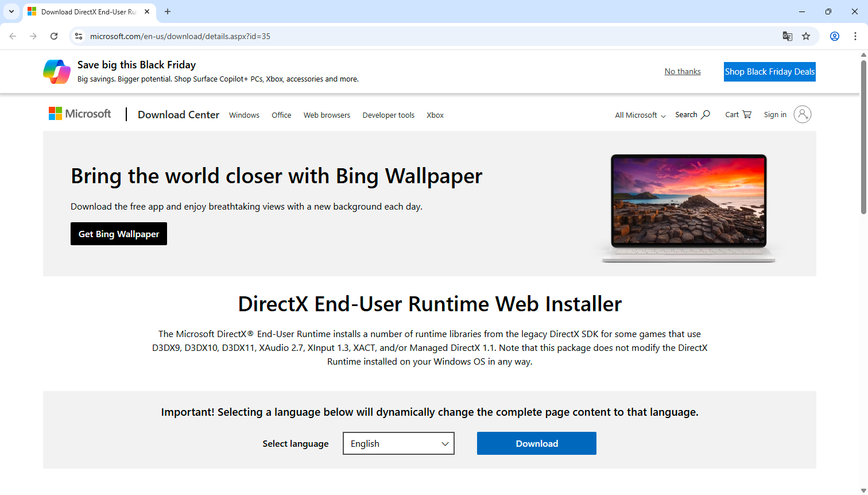Open the Chrome profile icon
Screen dimensions: 868x495
click(x=835, y=36)
